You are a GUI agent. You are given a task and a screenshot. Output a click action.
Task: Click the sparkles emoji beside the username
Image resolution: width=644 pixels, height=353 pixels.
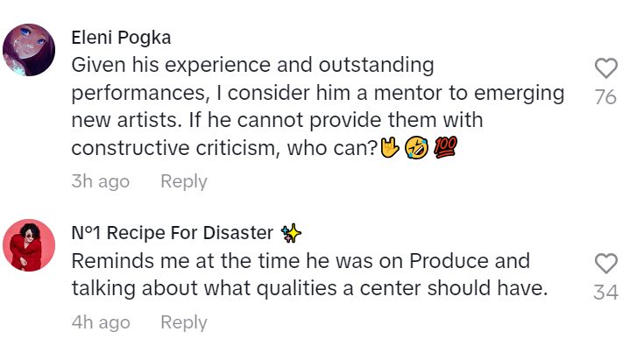[x=292, y=233]
